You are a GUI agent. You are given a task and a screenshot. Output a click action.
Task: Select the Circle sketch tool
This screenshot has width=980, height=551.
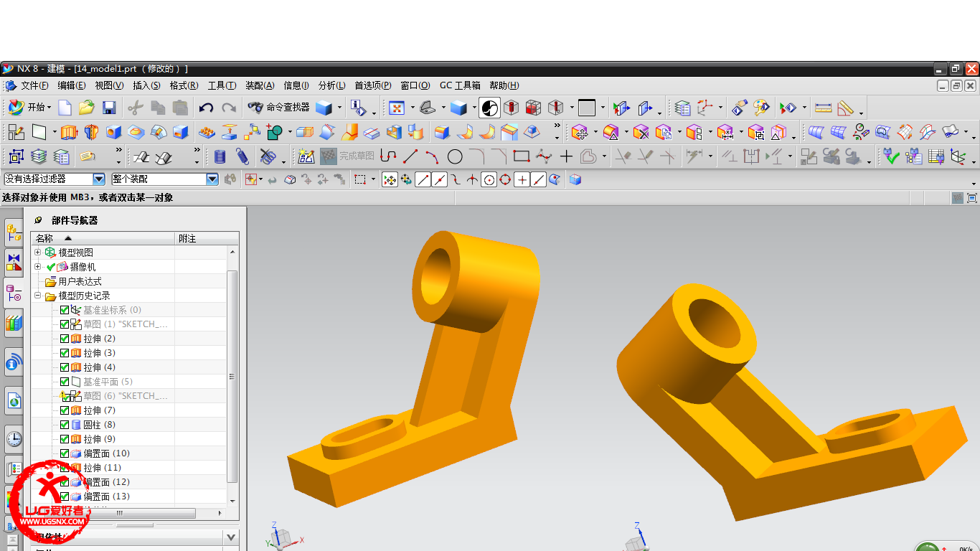click(x=455, y=156)
